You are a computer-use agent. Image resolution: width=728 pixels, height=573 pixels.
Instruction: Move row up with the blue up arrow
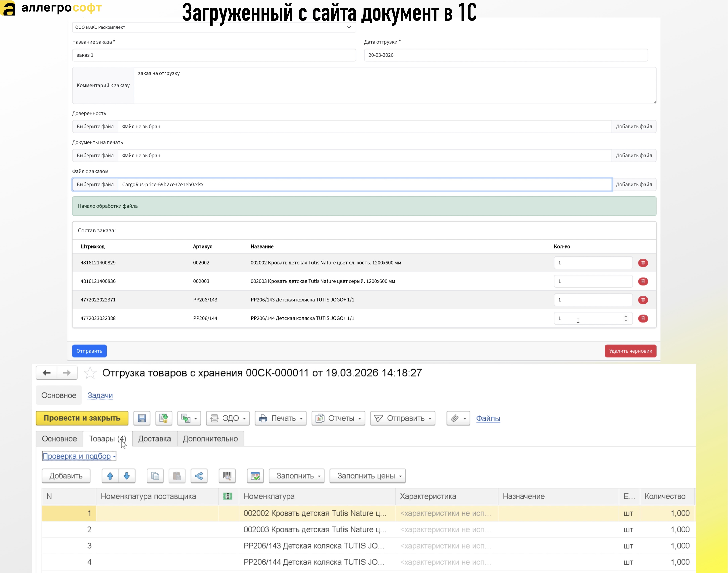[110, 476]
